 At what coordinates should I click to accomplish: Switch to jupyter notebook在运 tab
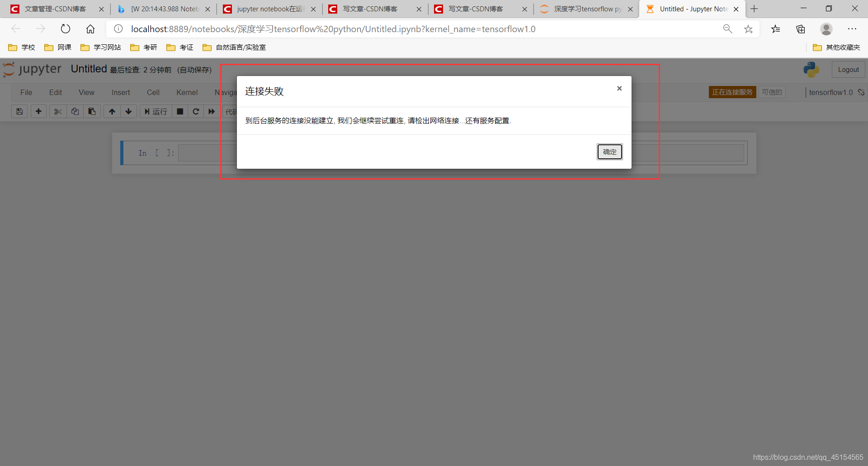tap(270, 9)
